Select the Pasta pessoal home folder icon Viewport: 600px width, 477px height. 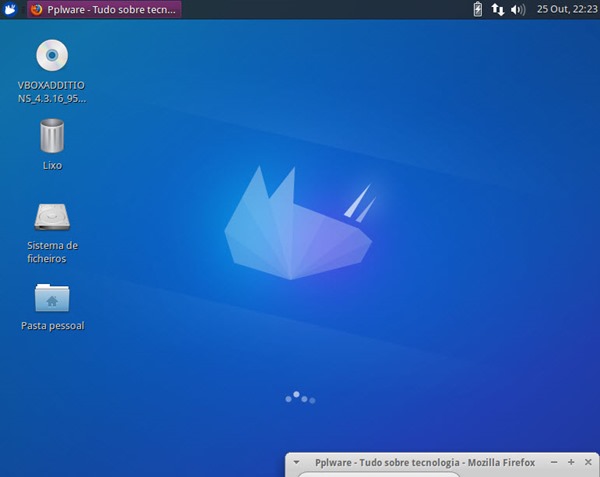[52, 298]
